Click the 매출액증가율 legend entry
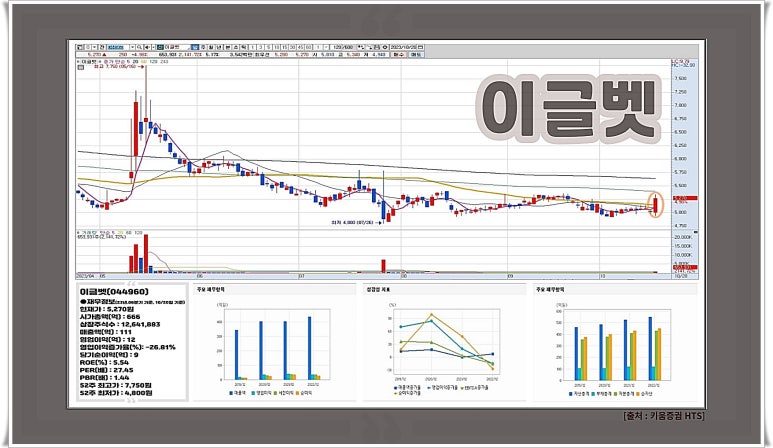The width and height of the screenshot is (773, 448). [x=407, y=388]
